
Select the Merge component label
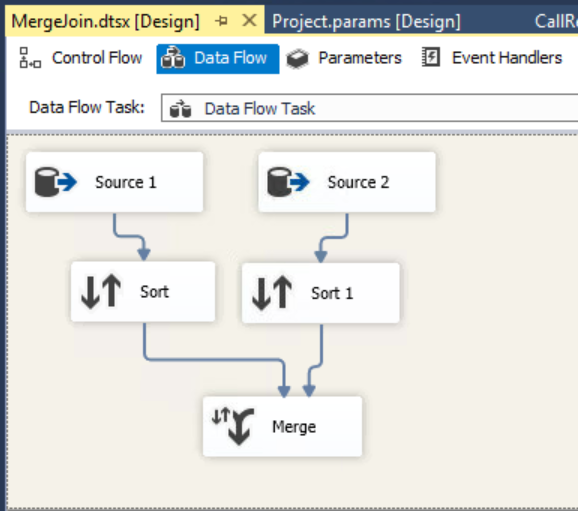click(x=294, y=427)
